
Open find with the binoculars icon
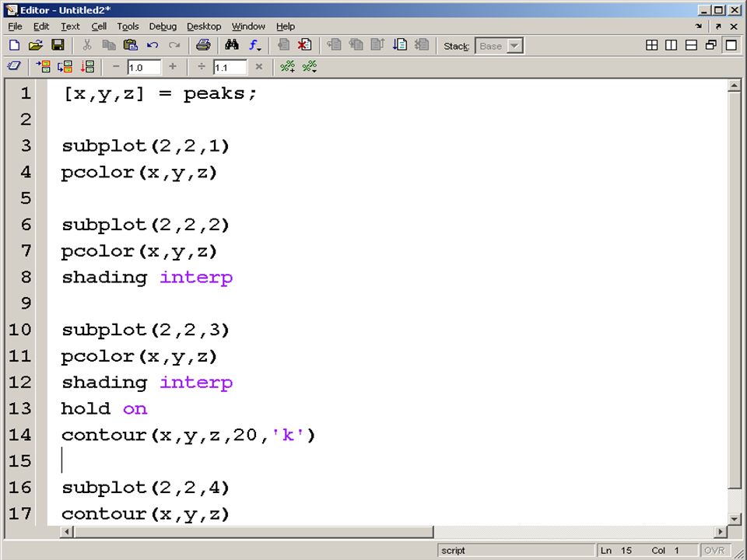click(232, 45)
